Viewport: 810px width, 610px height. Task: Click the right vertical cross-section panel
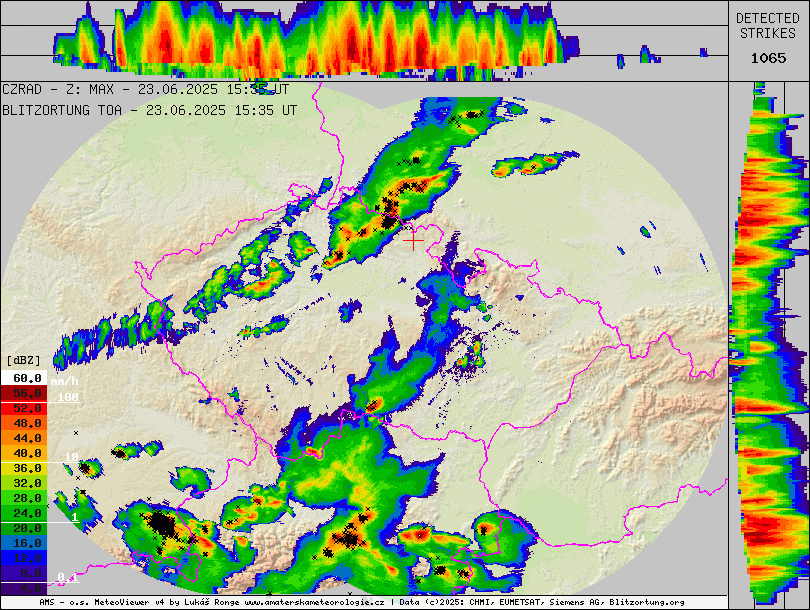point(769,344)
